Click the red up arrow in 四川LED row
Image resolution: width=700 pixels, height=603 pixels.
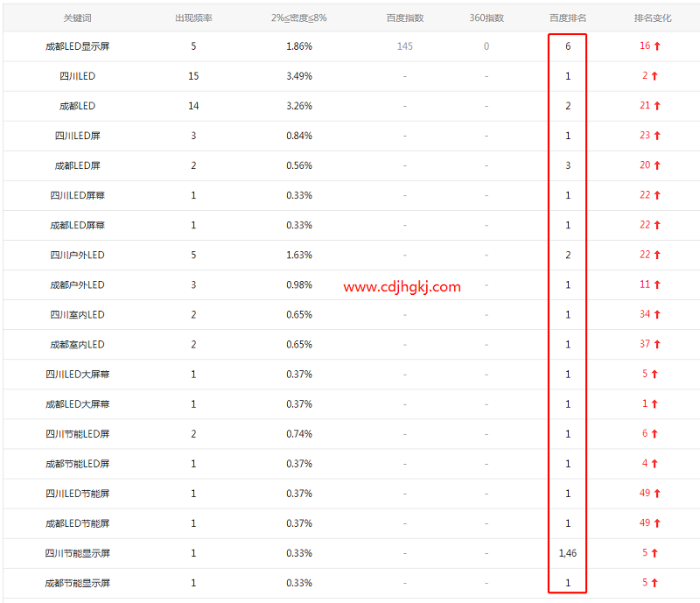[x=654, y=76]
